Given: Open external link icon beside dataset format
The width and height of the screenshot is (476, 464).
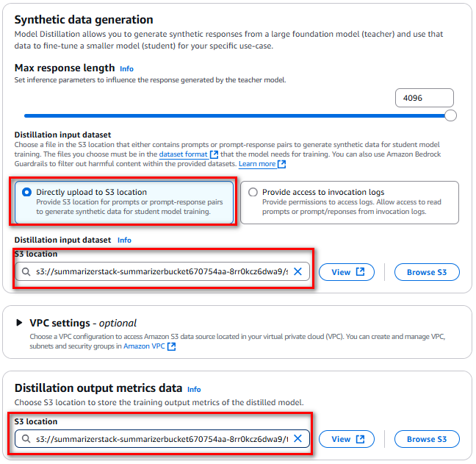Looking at the screenshot, I should 214,154.
